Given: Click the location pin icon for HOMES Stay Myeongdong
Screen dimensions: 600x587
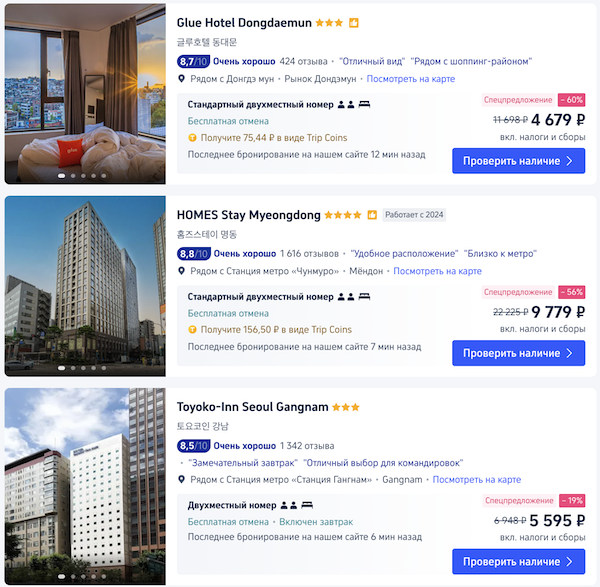Looking at the screenshot, I should pyautogui.click(x=182, y=271).
